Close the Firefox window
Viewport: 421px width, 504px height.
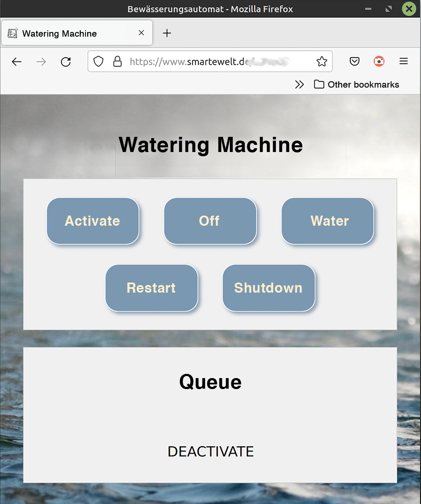pyautogui.click(x=409, y=9)
